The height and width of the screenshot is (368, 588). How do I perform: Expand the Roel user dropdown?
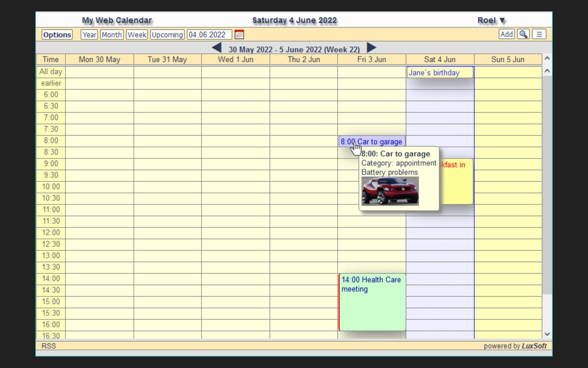coord(491,20)
